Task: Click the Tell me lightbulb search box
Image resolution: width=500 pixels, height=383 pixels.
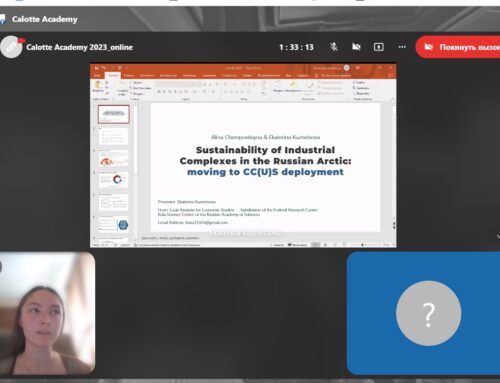Action: coord(333,75)
